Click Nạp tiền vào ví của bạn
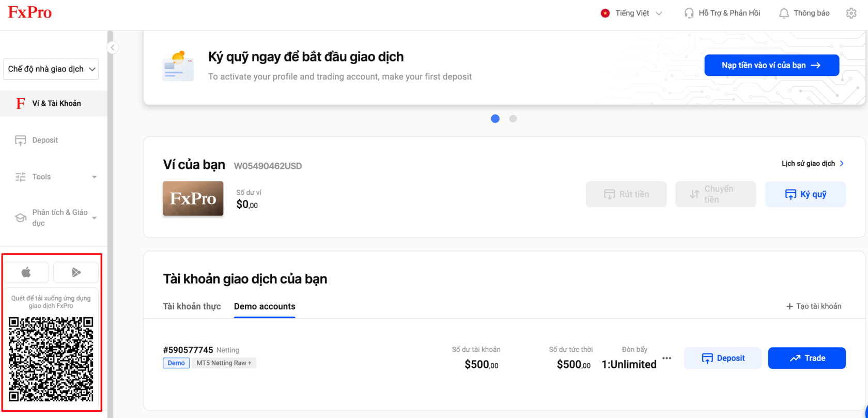Viewport: 868px width, 418px height. (x=771, y=65)
